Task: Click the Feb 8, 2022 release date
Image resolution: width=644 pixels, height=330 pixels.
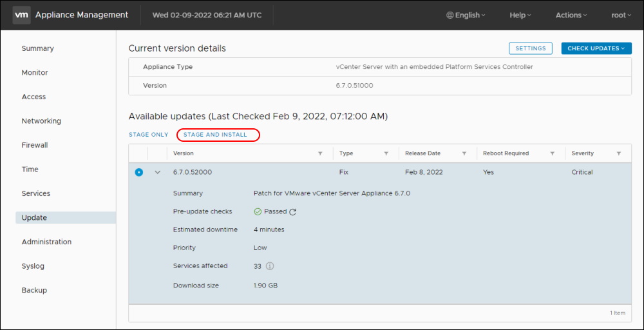Action: [424, 173]
